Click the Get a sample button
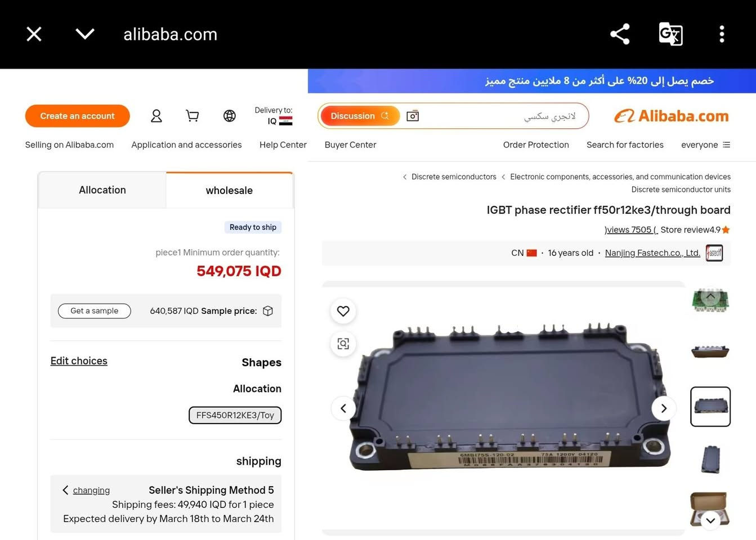The height and width of the screenshot is (540, 756). pos(95,311)
